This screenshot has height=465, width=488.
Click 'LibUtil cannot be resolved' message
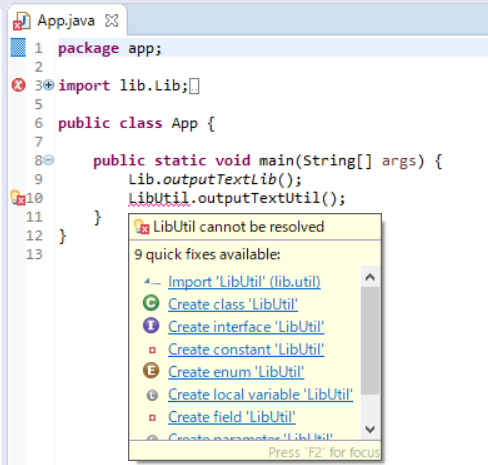point(239,227)
